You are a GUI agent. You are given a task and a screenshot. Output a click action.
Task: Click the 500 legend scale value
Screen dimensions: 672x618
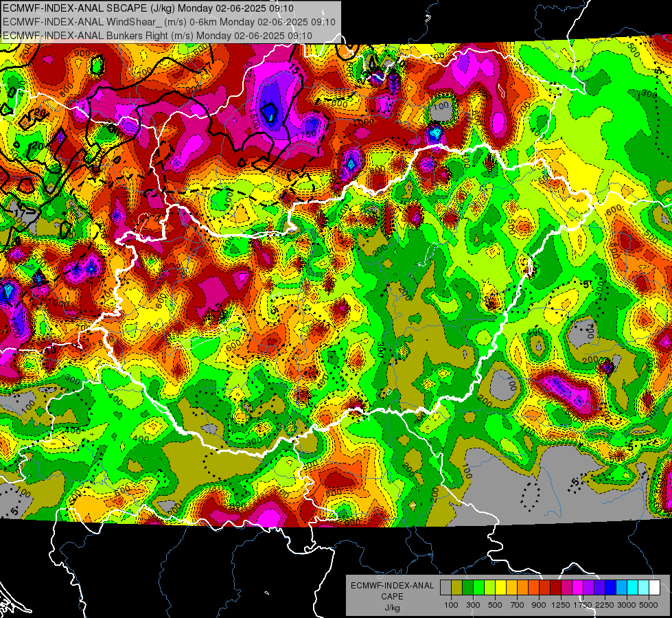point(496,605)
